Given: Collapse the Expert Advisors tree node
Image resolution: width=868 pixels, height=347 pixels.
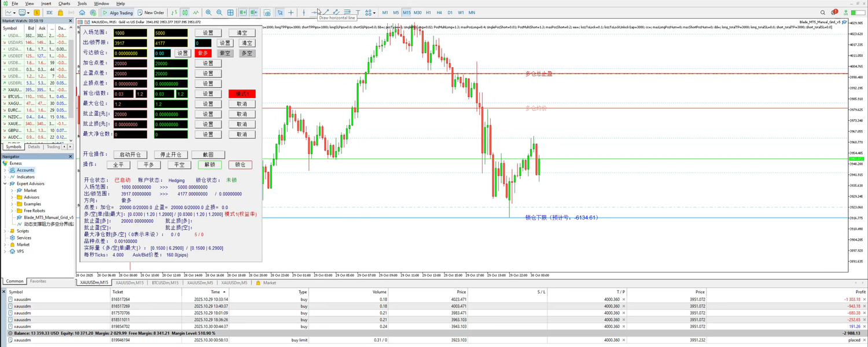Looking at the screenshot, I should [x=5, y=183].
